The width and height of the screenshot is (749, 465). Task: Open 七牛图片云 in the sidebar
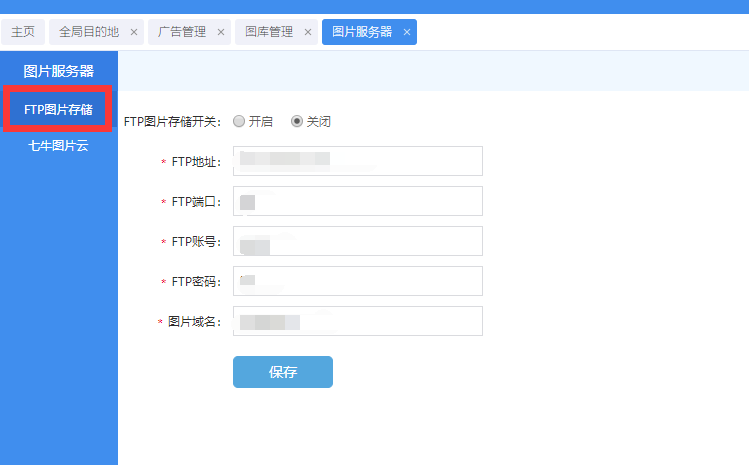[x=58, y=145]
